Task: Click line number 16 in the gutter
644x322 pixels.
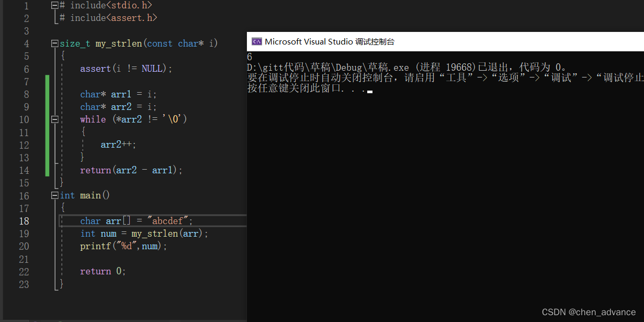Action: 24,195
